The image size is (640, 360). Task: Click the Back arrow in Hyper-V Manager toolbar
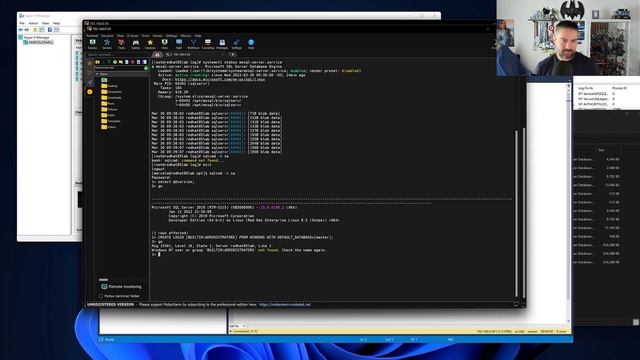(20, 30)
